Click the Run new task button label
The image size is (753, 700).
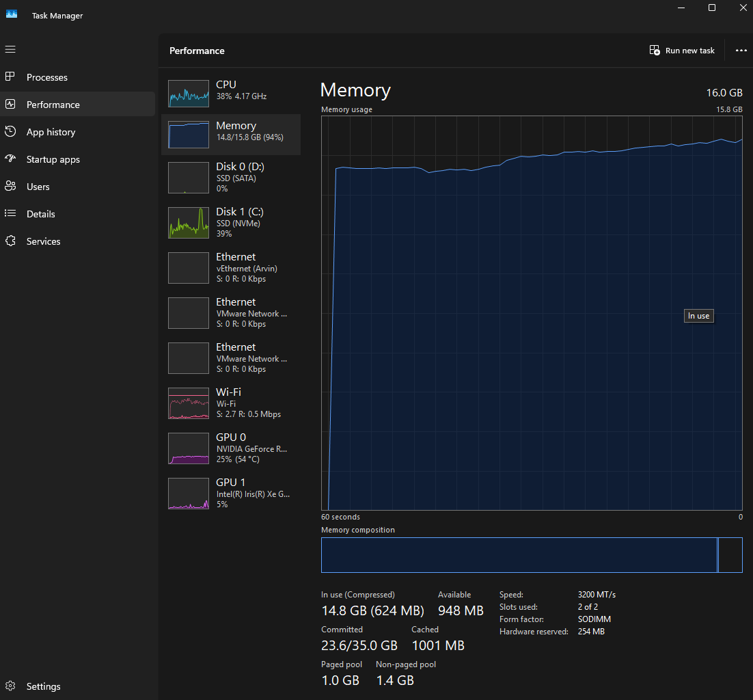tap(689, 51)
